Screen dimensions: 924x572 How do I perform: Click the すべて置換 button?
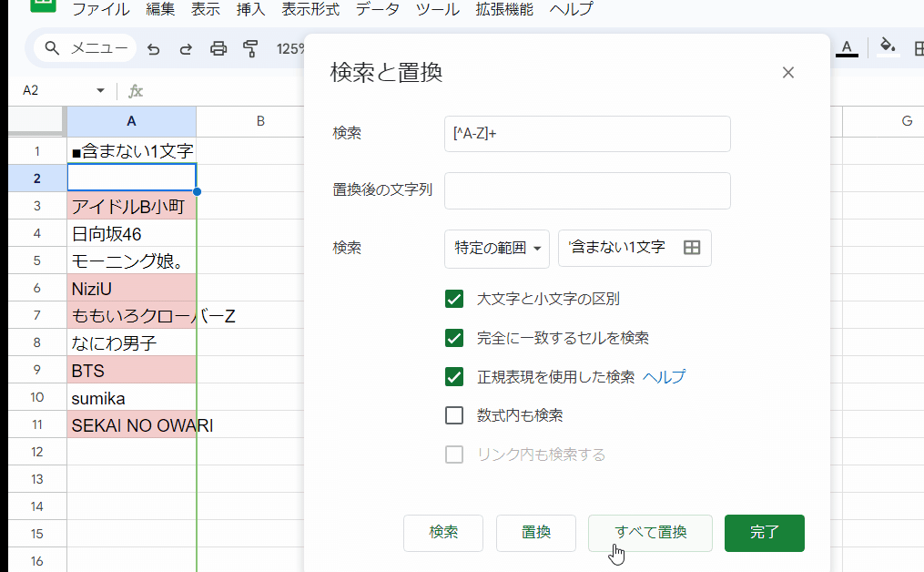click(x=651, y=533)
